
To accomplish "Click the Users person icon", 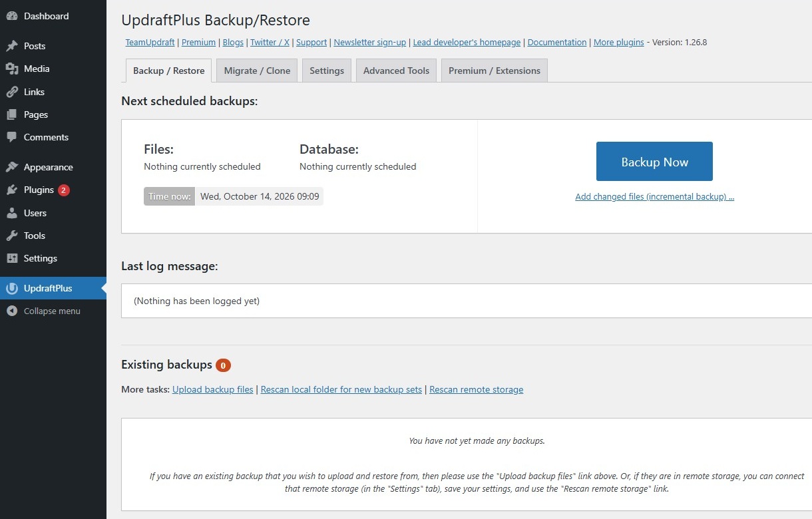I will (12, 213).
